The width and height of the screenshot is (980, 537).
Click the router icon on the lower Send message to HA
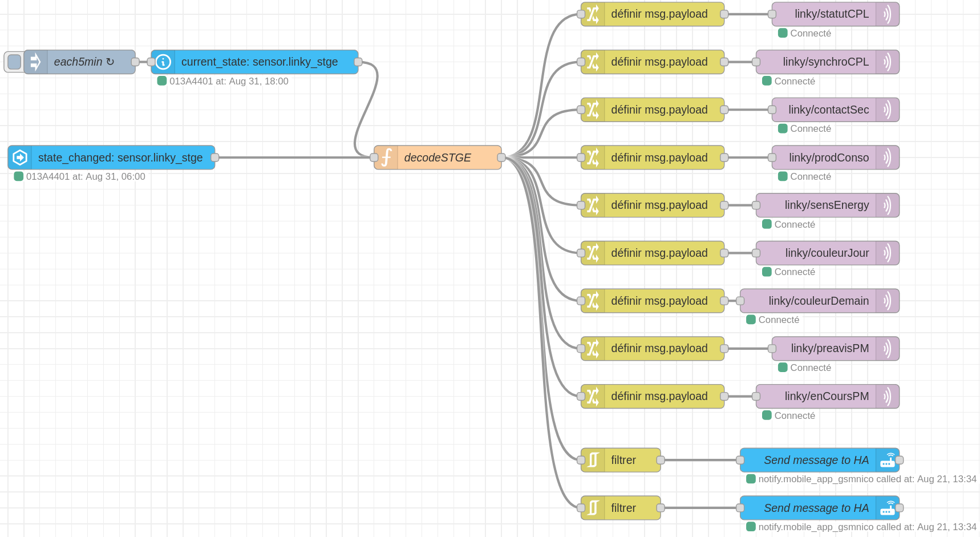click(887, 508)
